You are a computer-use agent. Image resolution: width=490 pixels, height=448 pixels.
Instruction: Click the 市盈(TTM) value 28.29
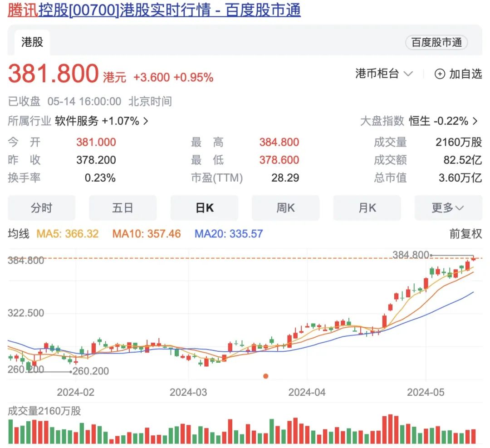[x=285, y=178]
